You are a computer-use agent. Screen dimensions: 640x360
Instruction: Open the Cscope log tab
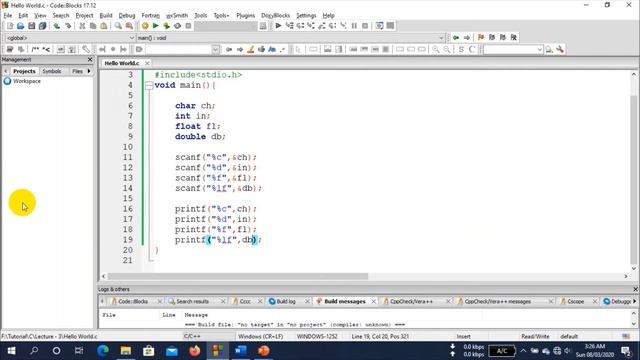pyautogui.click(x=576, y=301)
